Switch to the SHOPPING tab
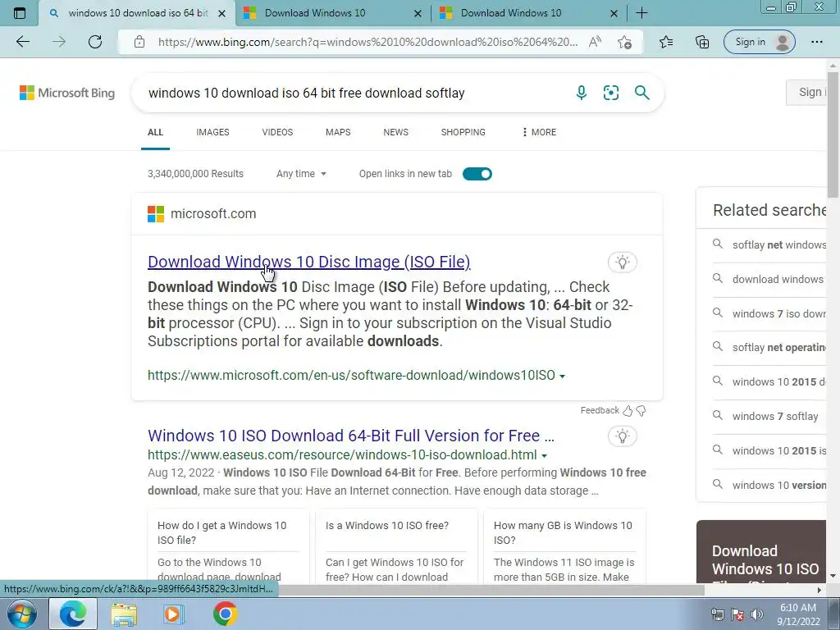The width and height of the screenshot is (840, 630). pyautogui.click(x=463, y=132)
